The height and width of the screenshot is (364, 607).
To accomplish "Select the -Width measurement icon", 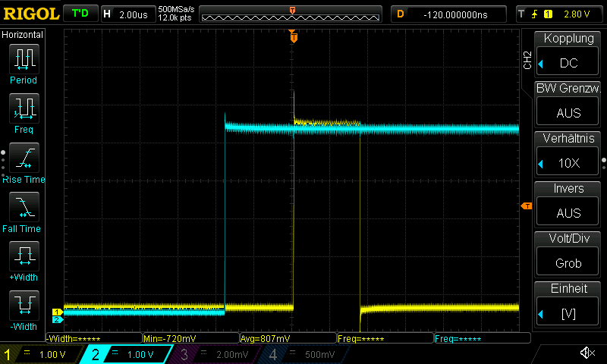I will click(24, 309).
